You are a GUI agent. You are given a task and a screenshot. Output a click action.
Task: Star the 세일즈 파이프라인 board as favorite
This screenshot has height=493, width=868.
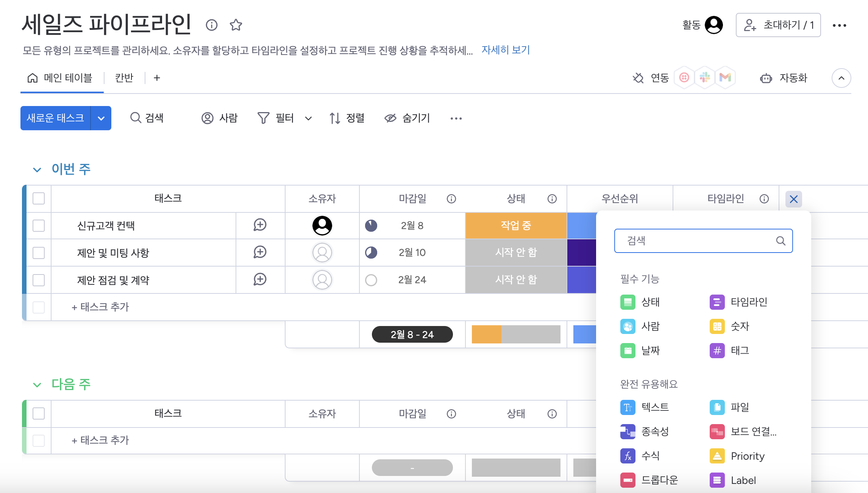click(x=236, y=25)
